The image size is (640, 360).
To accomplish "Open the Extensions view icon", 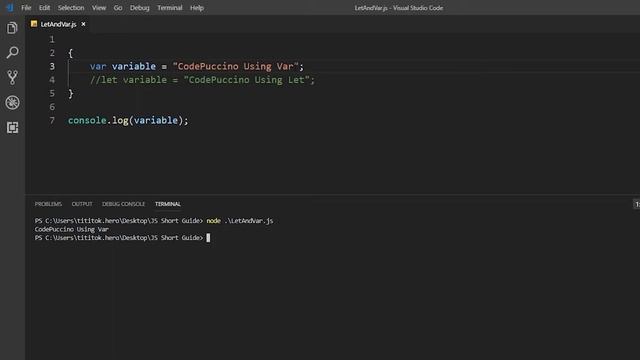I will click(x=12, y=128).
